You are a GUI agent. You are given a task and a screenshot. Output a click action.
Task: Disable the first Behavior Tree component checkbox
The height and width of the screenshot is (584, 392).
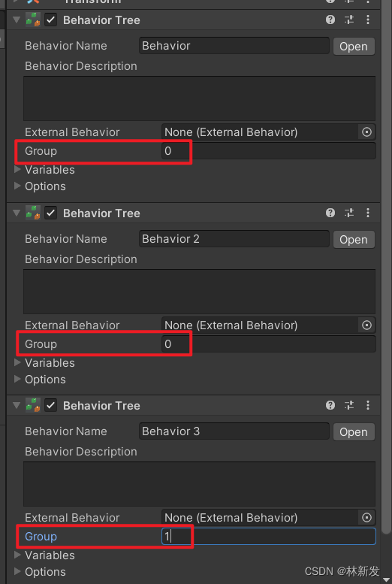(x=50, y=20)
